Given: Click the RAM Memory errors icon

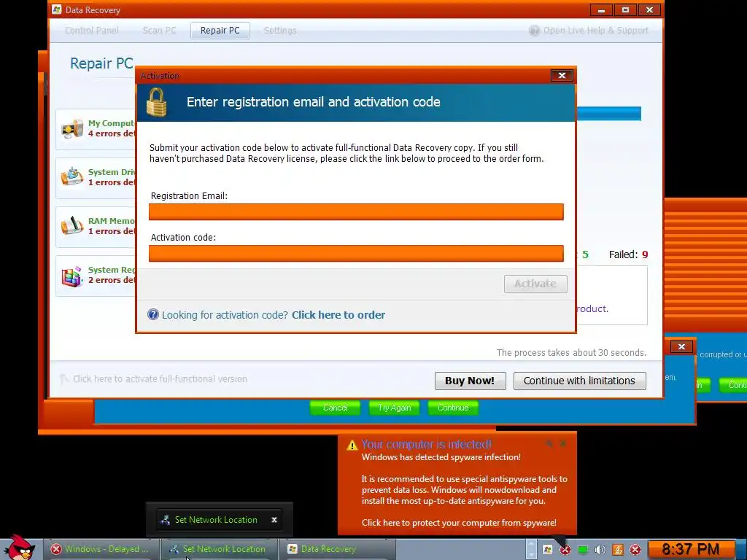Looking at the screenshot, I should click(72, 226).
